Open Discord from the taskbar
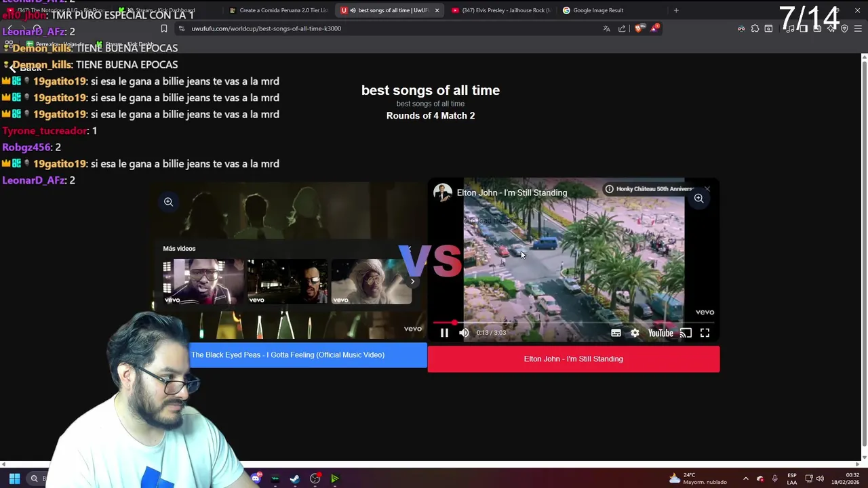Viewport: 868px width, 488px height. point(255,479)
